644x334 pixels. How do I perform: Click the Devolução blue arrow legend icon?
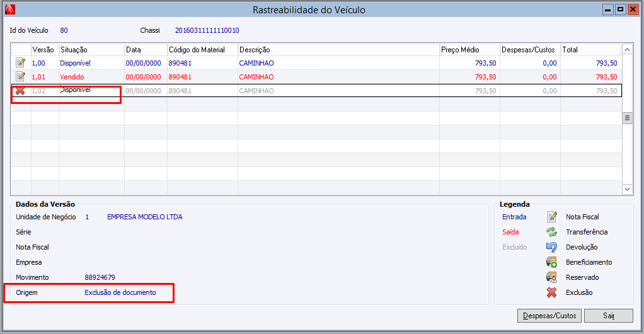(x=551, y=247)
